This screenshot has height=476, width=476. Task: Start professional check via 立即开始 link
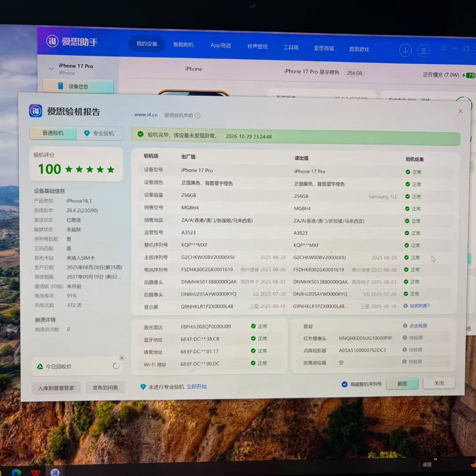(x=197, y=387)
